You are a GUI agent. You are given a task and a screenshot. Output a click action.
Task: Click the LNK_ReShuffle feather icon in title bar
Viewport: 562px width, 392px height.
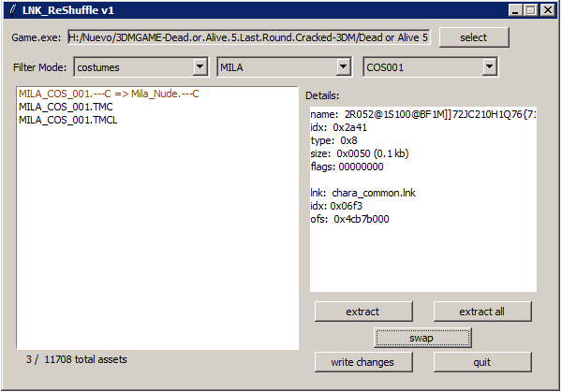click(x=12, y=10)
